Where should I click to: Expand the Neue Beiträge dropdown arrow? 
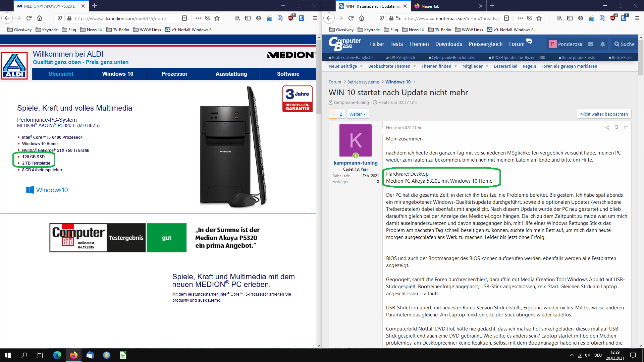[x=361, y=66]
